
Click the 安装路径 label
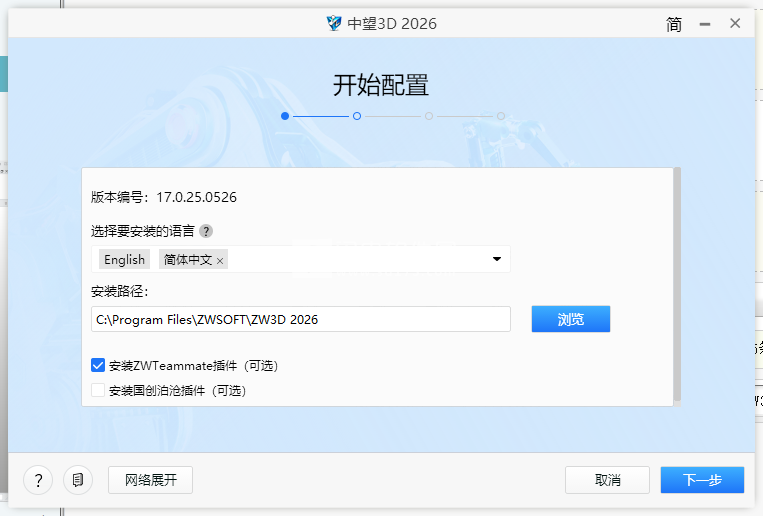(119, 291)
